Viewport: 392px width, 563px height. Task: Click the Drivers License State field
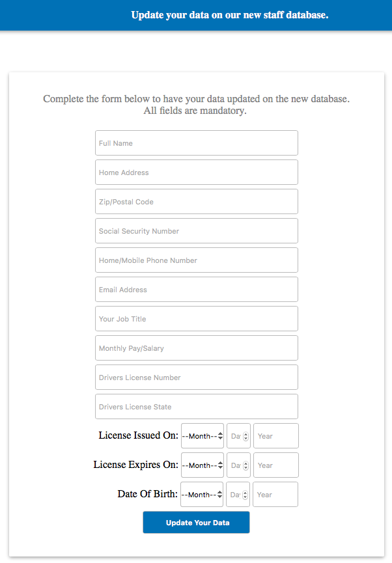pyautogui.click(x=196, y=407)
